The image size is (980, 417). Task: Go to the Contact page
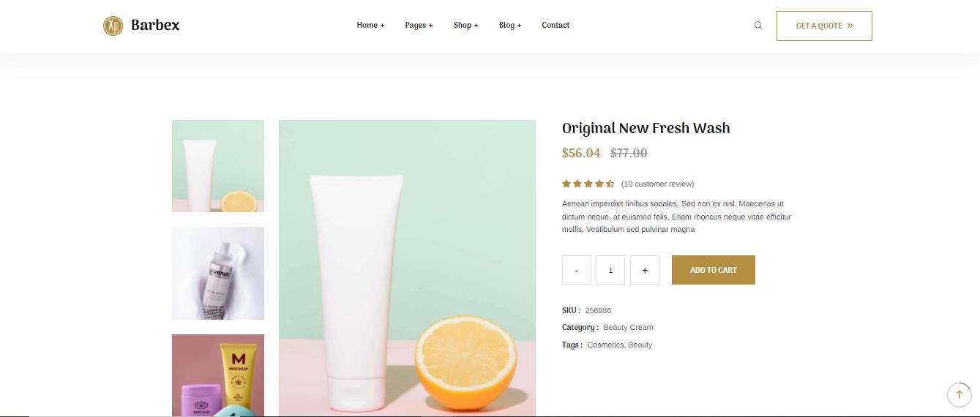coord(556,26)
